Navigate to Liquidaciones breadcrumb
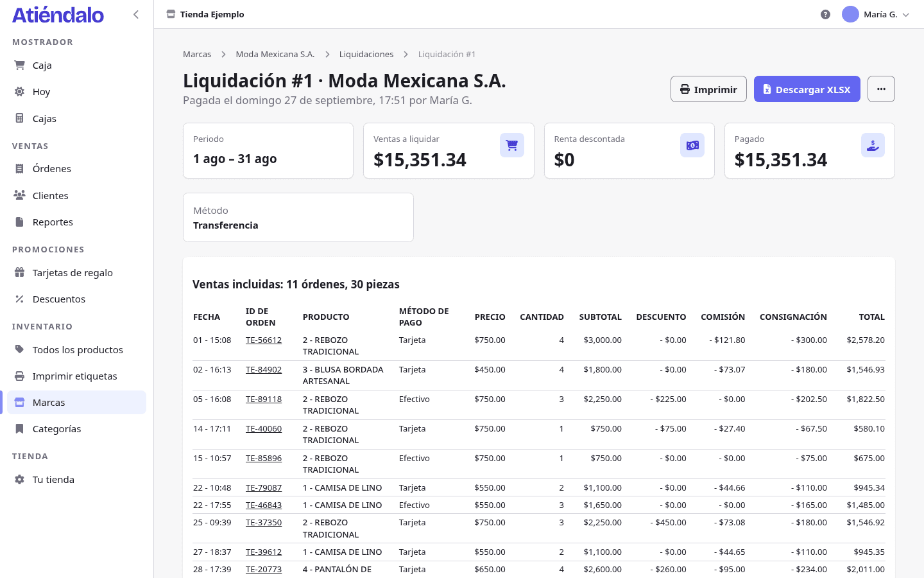924x578 pixels. [x=366, y=54]
